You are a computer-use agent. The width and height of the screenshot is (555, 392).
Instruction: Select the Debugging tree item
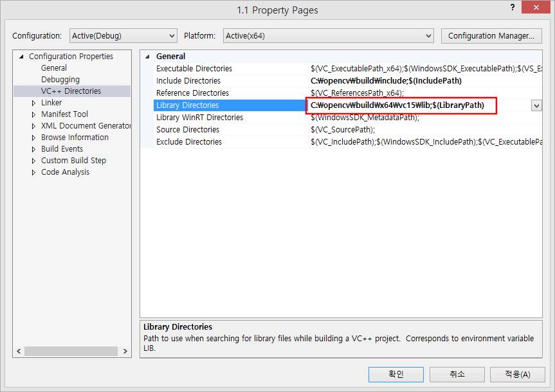pyautogui.click(x=60, y=80)
